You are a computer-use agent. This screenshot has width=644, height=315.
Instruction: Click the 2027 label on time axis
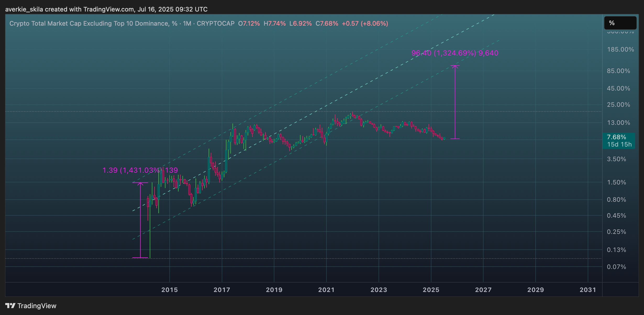click(x=483, y=290)
